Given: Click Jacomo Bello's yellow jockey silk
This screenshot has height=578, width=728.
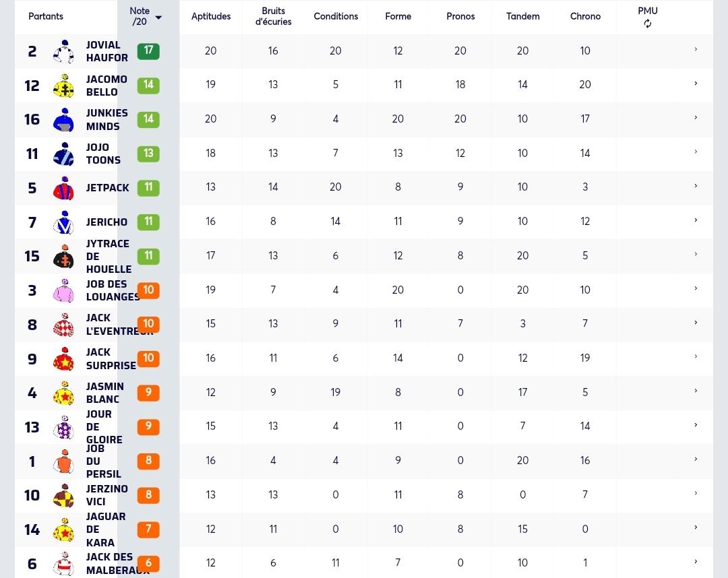Looking at the screenshot, I should (63, 86).
